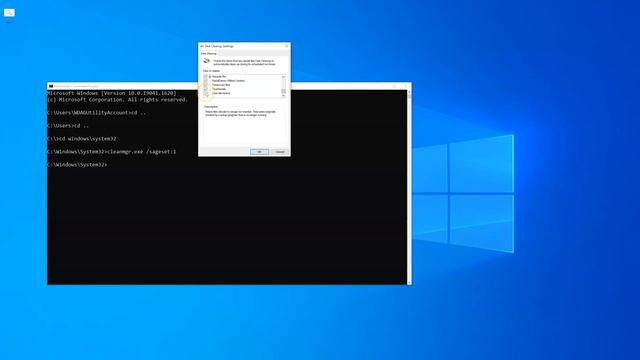Click the files list scroll down arrow
Viewport: 640px width, 360px height.
coord(283,96)
